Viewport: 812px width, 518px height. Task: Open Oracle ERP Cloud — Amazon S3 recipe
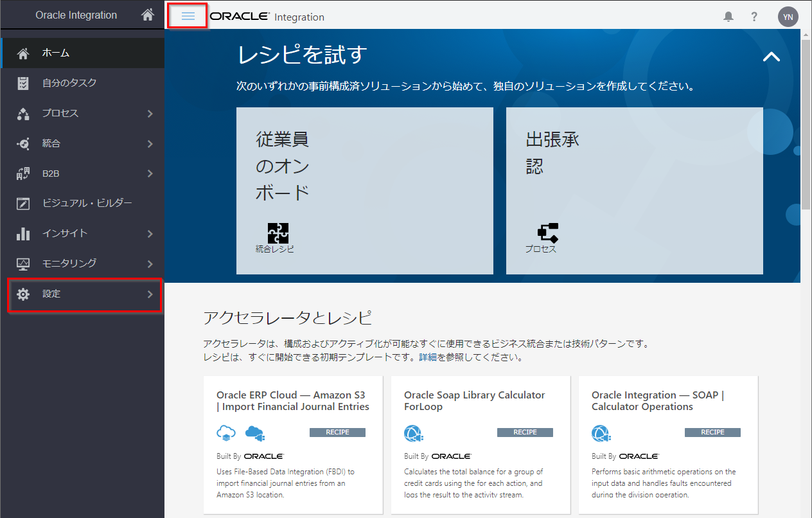292,400
